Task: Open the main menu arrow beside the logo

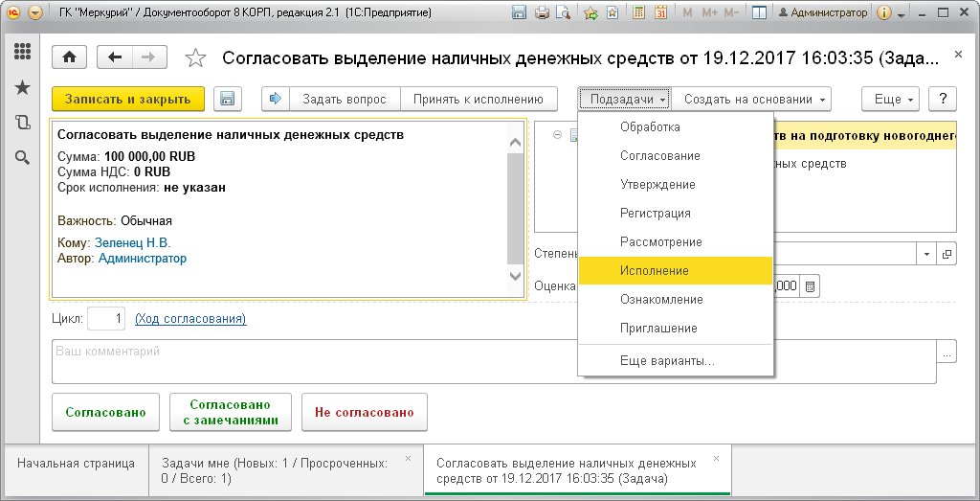Action: pyautogui.click(x=36, y=12)
